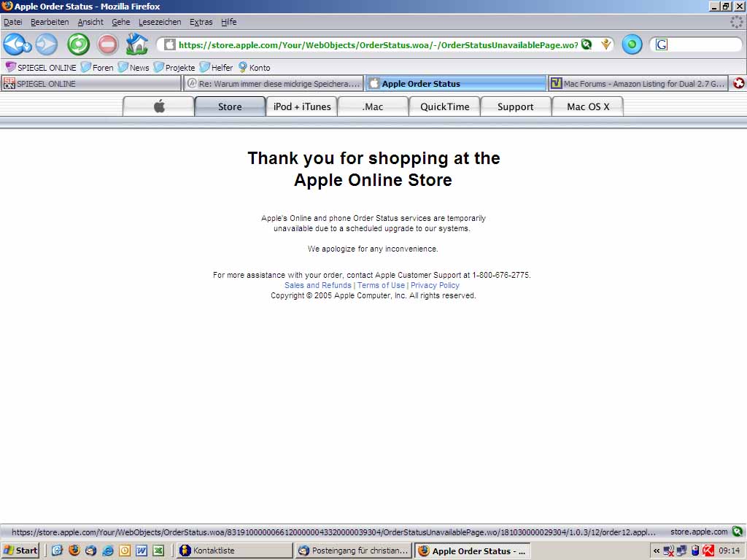Switch to Kontaktliste taskbar window

[234, 551]
